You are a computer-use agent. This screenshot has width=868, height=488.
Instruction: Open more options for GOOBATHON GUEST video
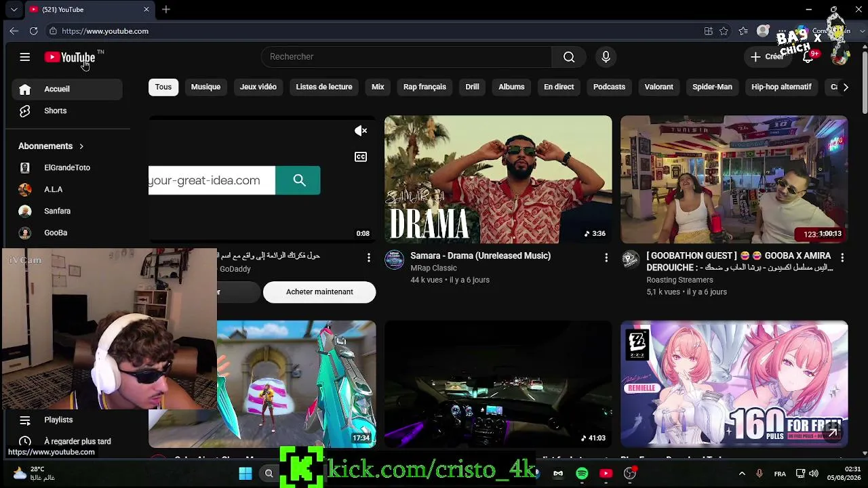coord(842,258)
